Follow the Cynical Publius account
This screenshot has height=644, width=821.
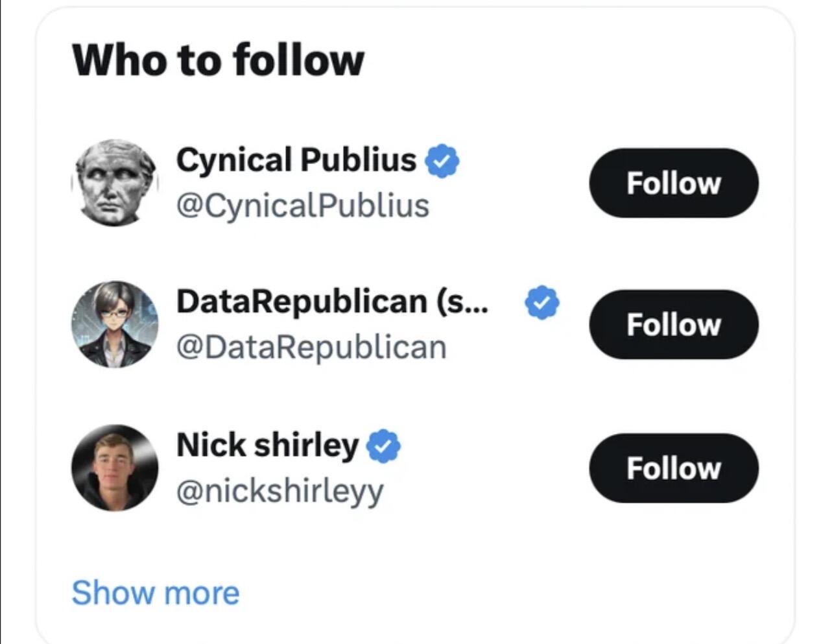[x=674, y=183]
